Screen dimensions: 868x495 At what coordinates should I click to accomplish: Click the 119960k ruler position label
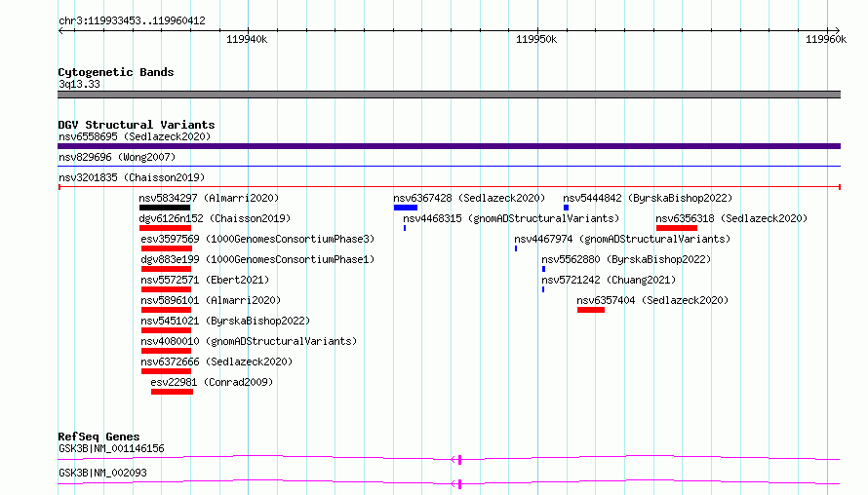(826, 39)
